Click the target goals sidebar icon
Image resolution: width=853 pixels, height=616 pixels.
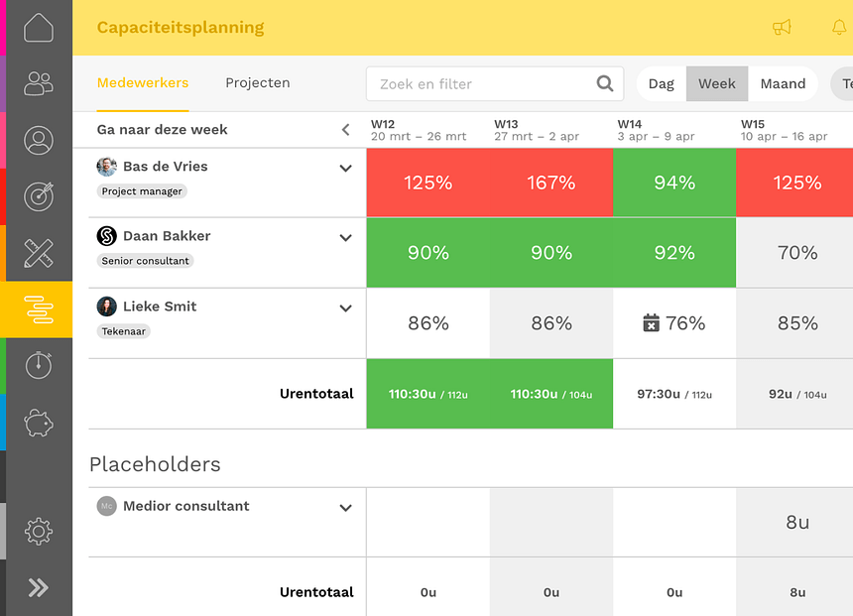click(x=39, y=196)
